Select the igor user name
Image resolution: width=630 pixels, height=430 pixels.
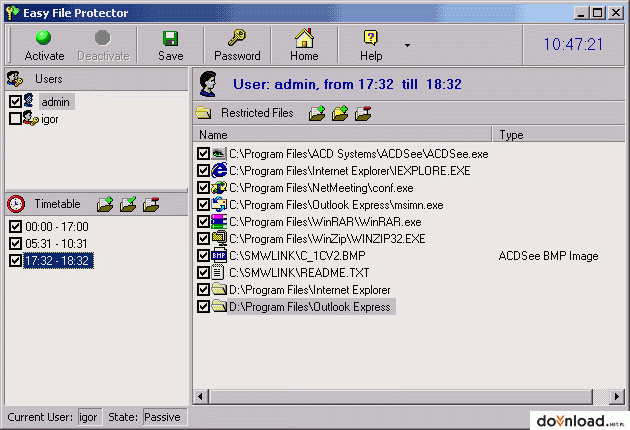(50, 119)
